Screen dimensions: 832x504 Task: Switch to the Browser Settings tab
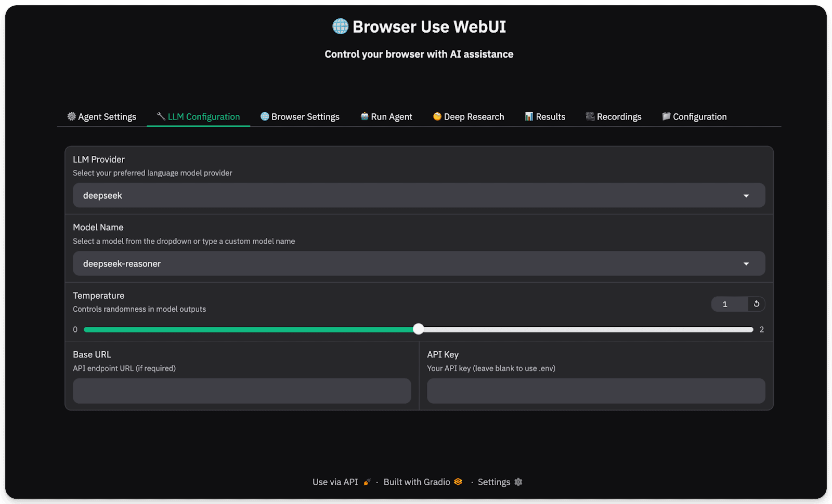[x=300, y=116]
